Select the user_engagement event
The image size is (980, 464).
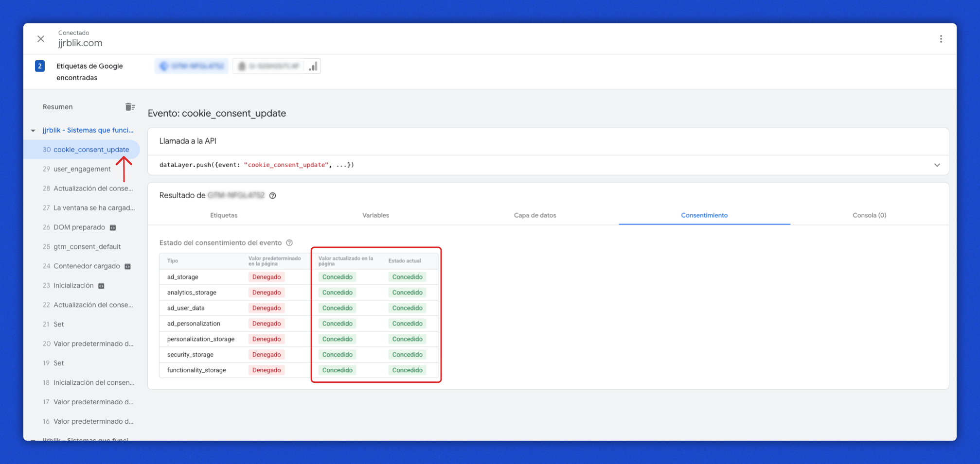pos(82,169)
